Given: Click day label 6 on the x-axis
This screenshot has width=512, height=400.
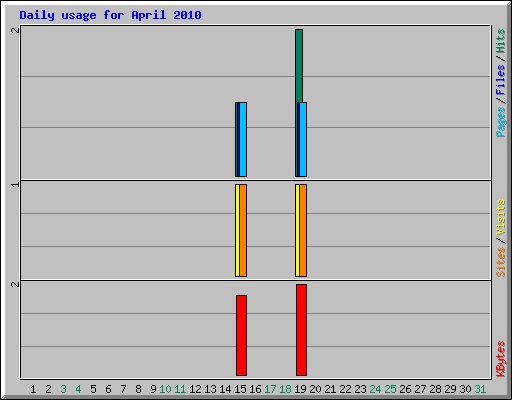Looking at the screenshot, I should pos(108,389).
